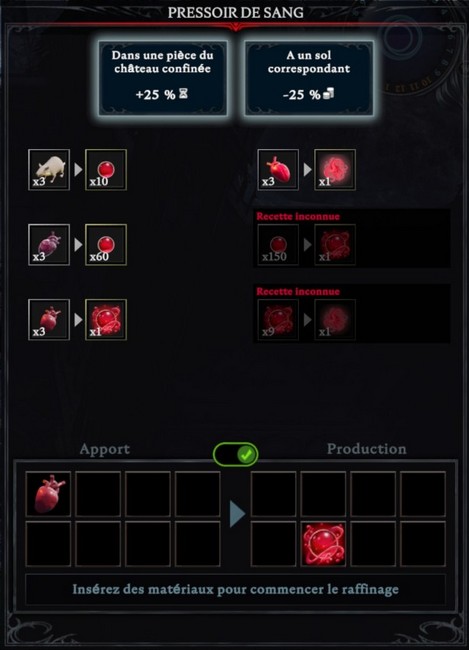Click the arrow between Apport and Production
469x650 pixels.
pyautogui.click(x=237, y=514)
